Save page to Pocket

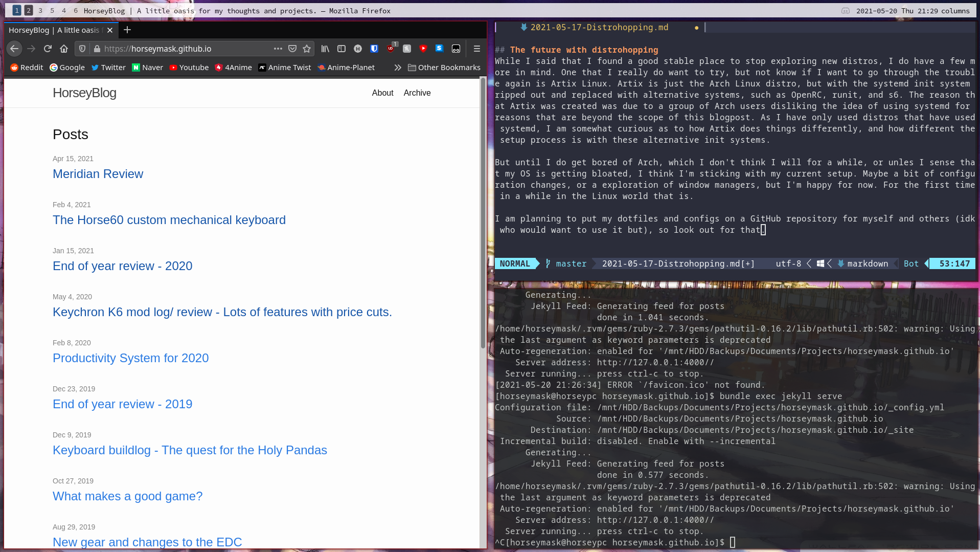(x=292, y=49)
